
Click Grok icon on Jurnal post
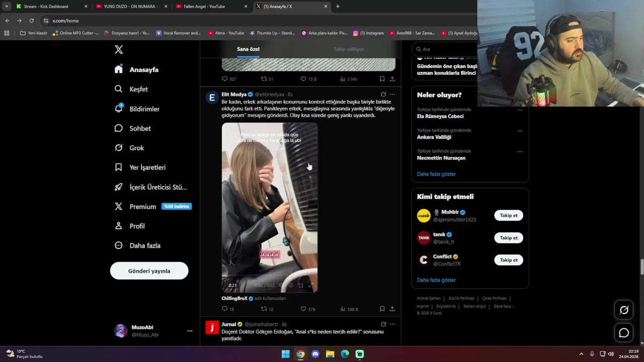(383, 324)
